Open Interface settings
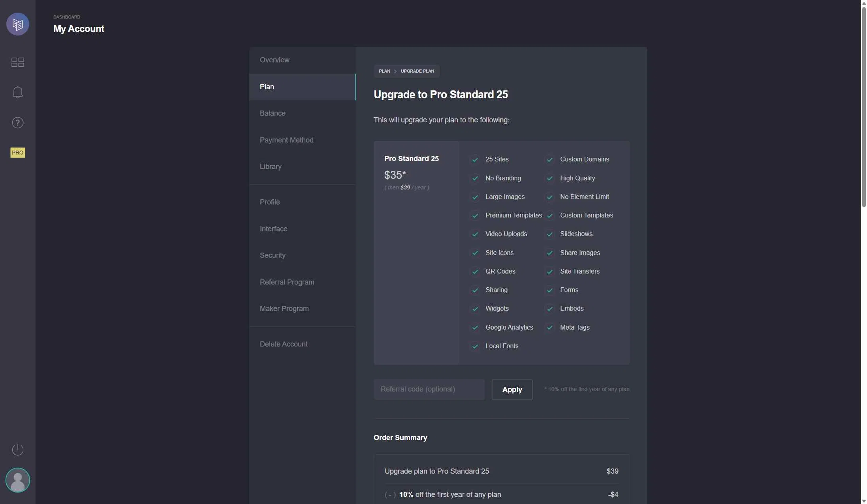Screen dimensions: 867x504 tap(273, 229)
